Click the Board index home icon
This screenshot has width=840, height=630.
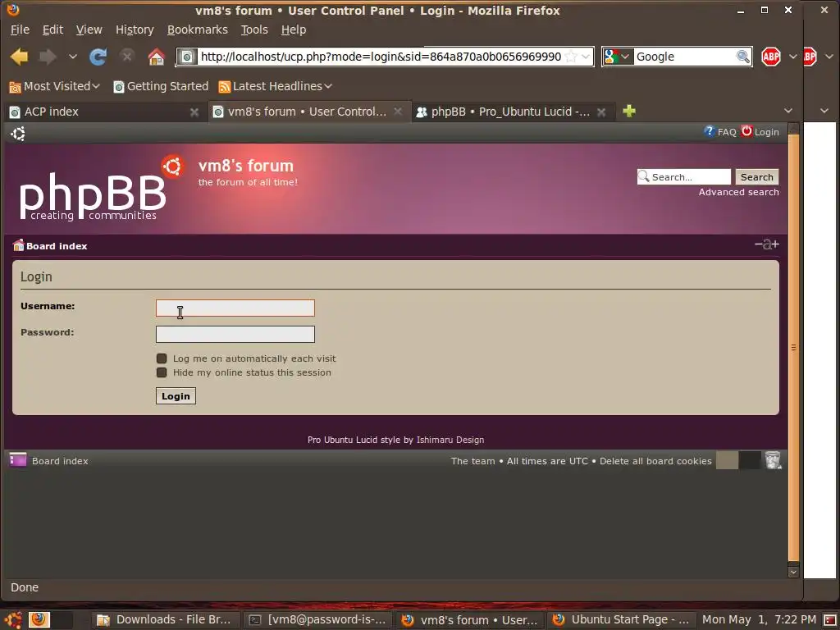(x=18, y=245)
